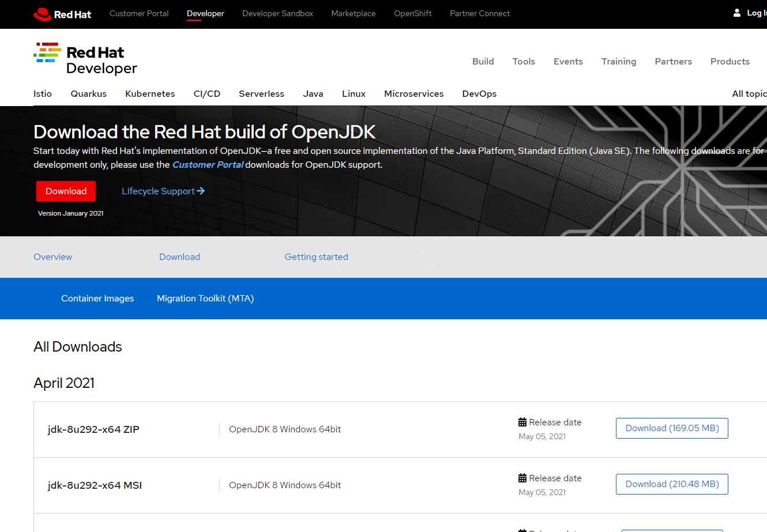Image resolution: width=767 pixels, height=532 pixels.
Task: Download jdk-8u292-x64 MSI (210.48 MB)
Action: coord(672,484)
